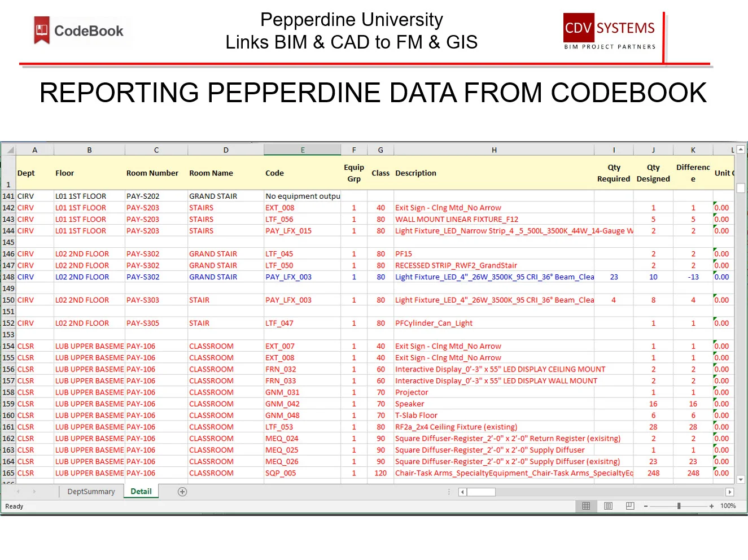Switch to Normal view icon in status bar
The width and height of the screenshot is (748, 560).
[x=586, y=506]
